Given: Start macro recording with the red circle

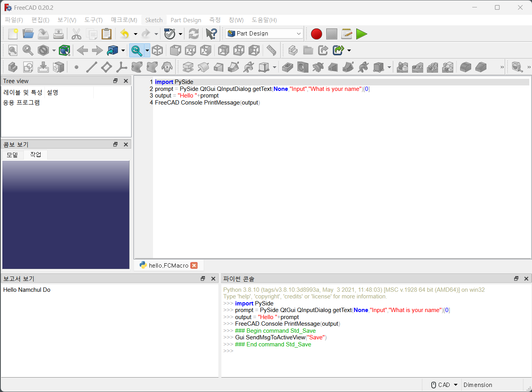Looking at the screenshot, I should pyautogui.click(x=317, y=34).
